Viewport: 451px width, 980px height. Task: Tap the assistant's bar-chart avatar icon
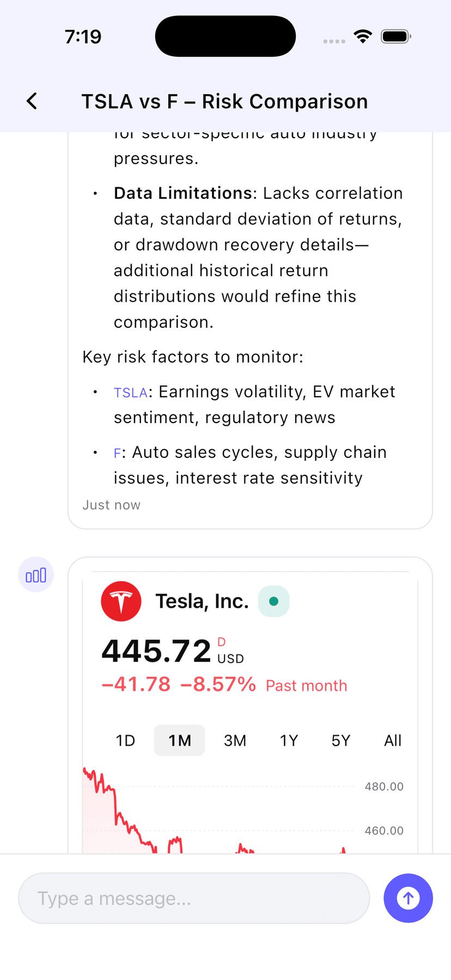(36, 574)
